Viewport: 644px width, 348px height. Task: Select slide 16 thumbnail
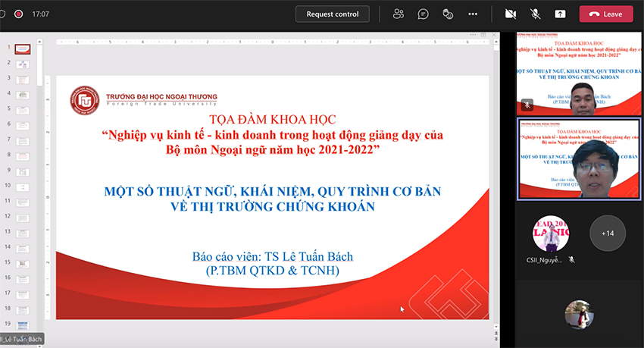click(23, 280)
